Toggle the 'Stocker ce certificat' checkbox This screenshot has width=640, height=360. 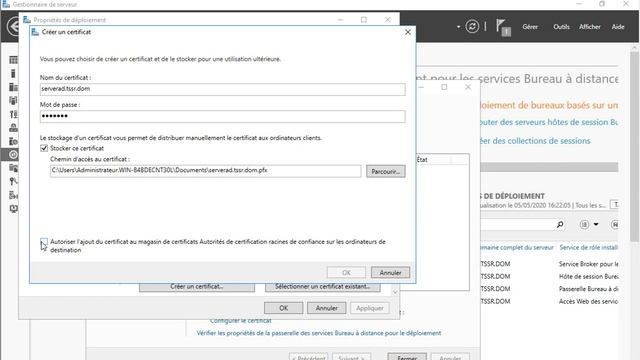point(44,148)
